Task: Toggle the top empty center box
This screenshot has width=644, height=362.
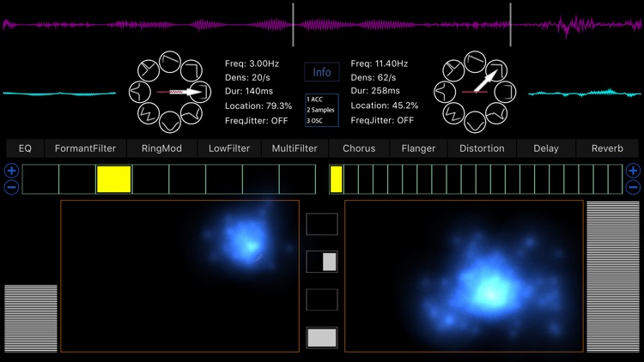Action: click(322, 224)
